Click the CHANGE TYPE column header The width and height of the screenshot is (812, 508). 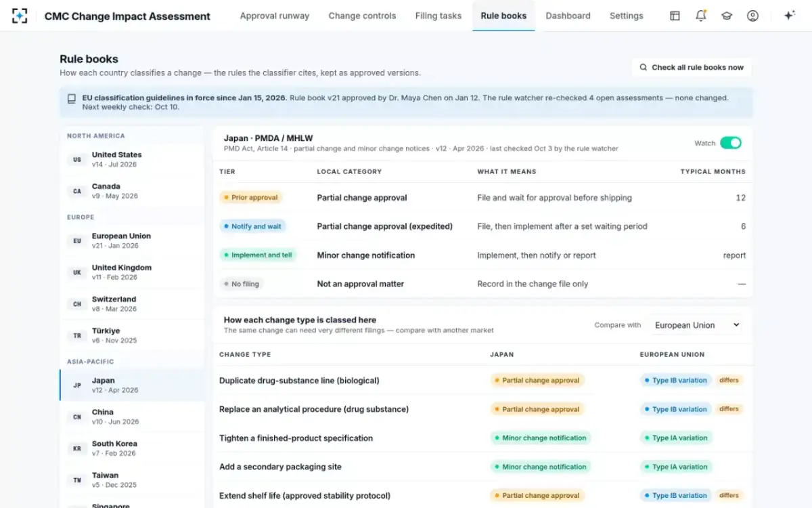(x=245, y=355)
